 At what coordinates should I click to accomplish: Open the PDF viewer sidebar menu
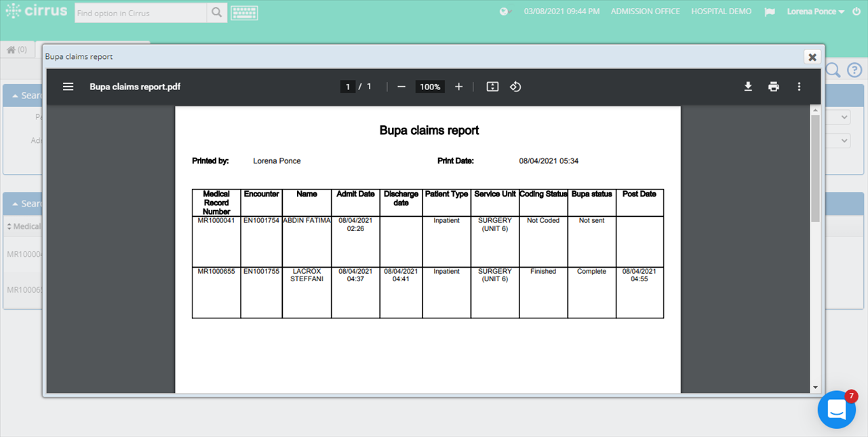68,87
